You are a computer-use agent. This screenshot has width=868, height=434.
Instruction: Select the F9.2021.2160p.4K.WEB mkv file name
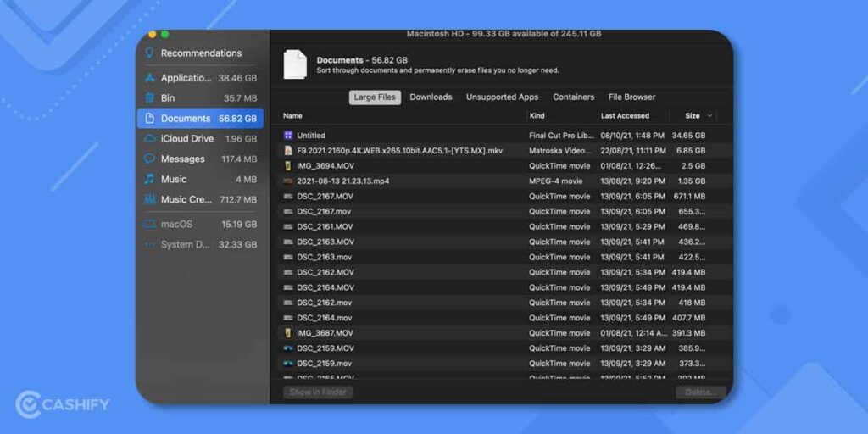400,151
